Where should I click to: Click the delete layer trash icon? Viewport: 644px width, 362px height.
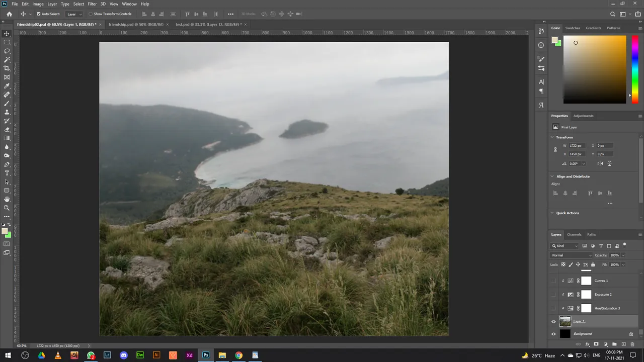pos(632,344)
